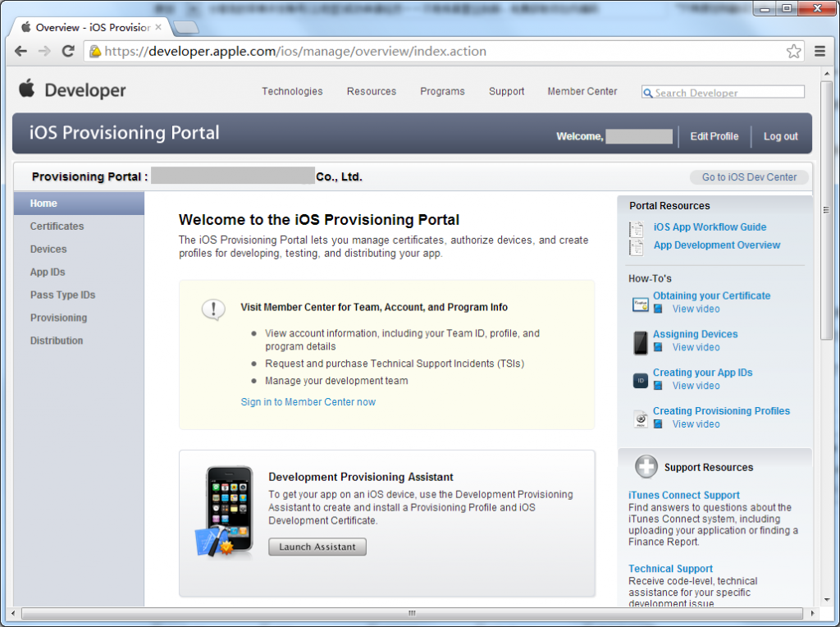Open the iTunes Connect Support link
The image size is (840, 627).
point(683,495)
